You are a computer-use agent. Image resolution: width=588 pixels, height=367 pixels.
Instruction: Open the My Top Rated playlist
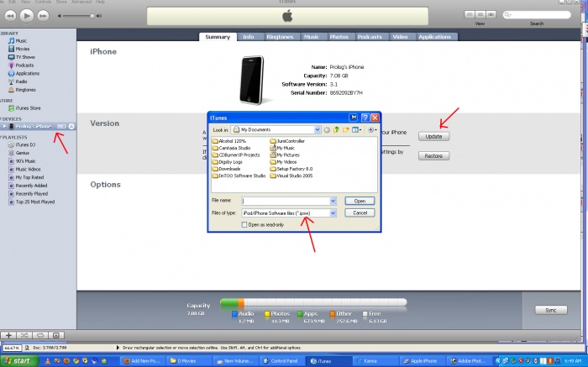pos(29,177)
